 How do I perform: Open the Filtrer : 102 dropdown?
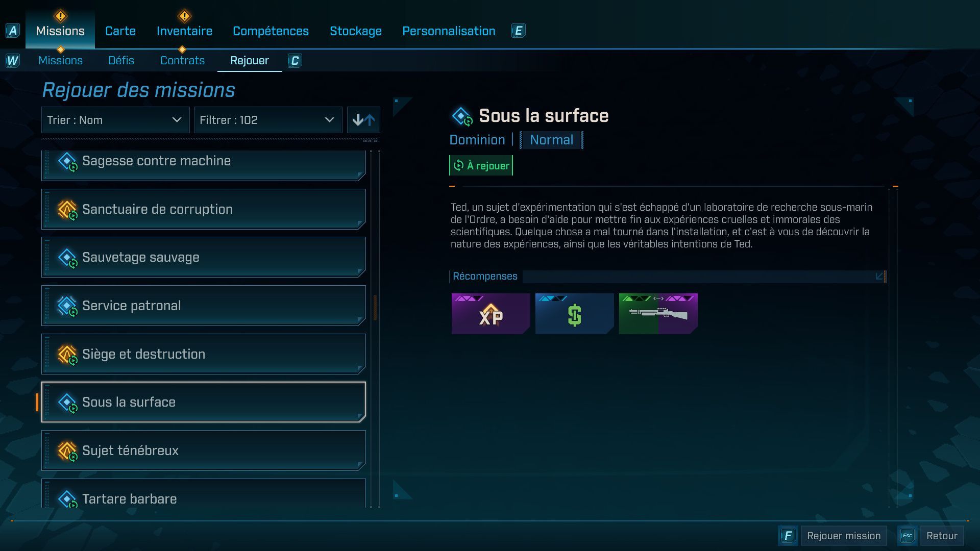click(x=268, y=120)
